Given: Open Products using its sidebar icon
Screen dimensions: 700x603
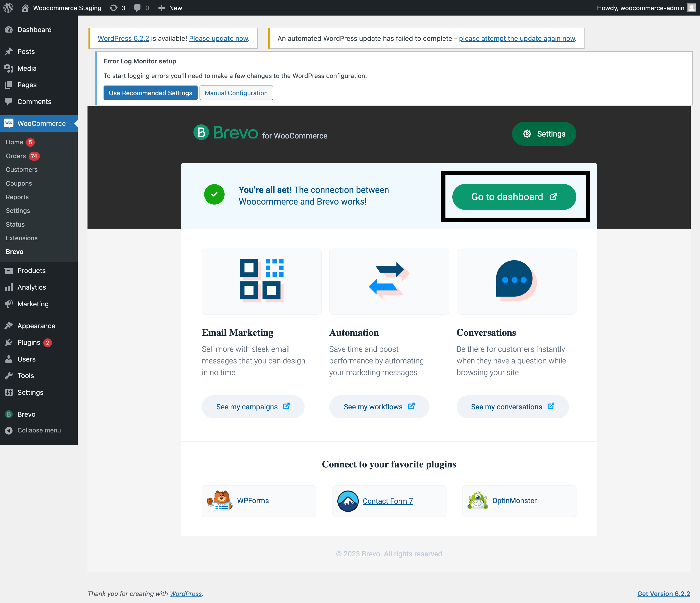Looking at the screenshot, I should tap(9, 270).
